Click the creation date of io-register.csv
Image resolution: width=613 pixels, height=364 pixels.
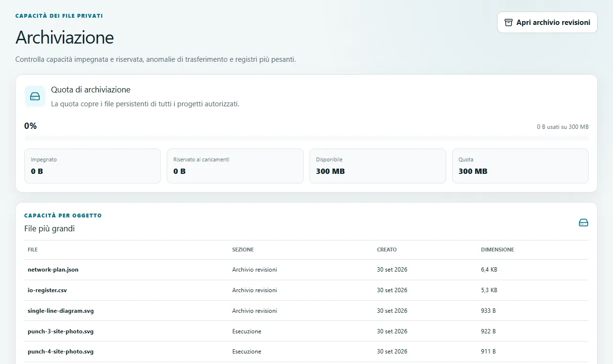tap(392, 290)
